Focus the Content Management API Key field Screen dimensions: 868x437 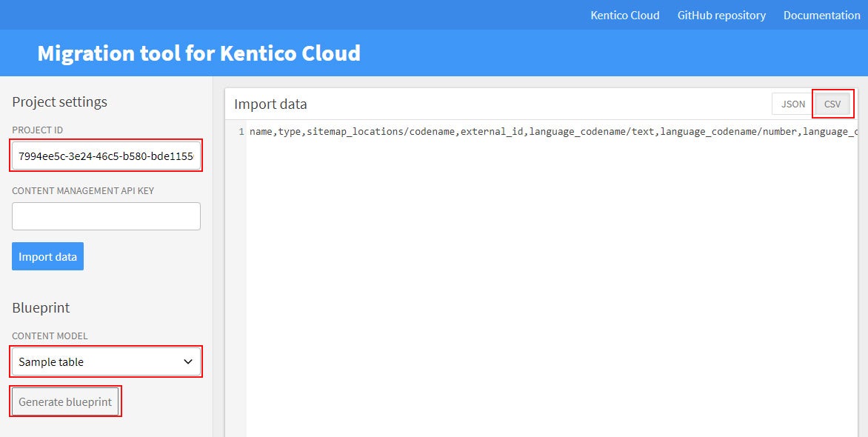pyautogui.click(x=107, y=216)
